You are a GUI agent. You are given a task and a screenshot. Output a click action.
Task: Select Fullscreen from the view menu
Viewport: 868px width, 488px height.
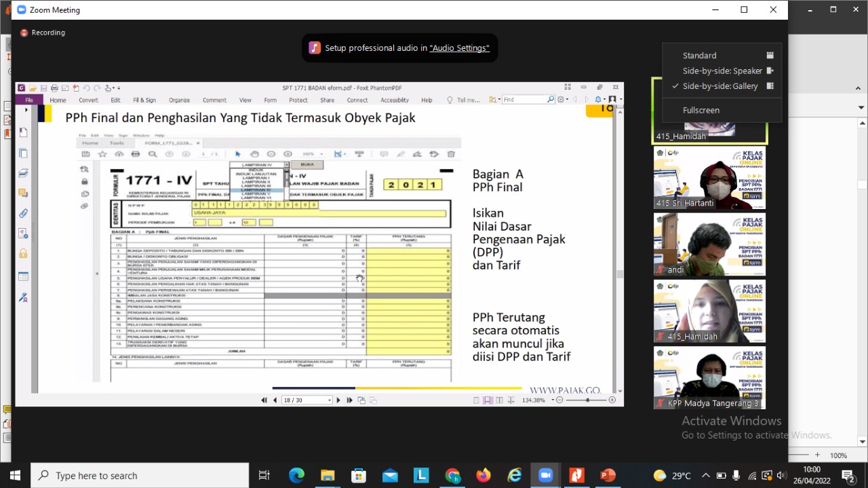[701, 110]
